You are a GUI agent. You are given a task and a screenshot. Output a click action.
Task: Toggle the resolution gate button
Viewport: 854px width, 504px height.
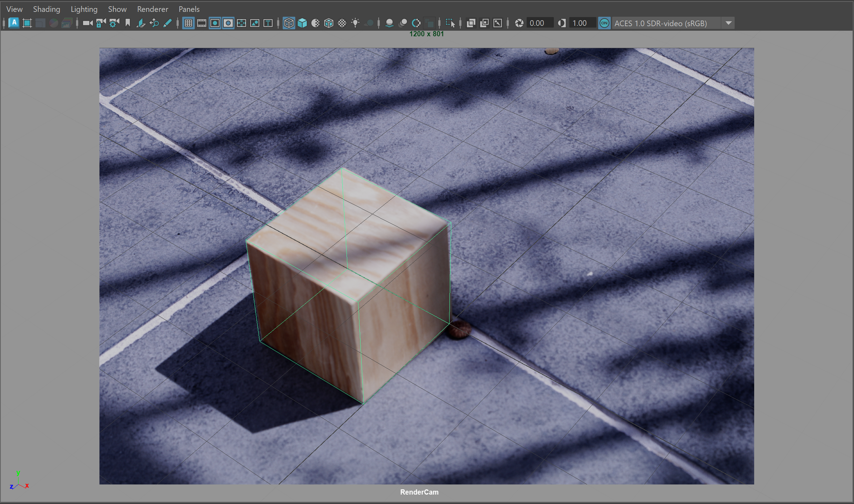click(215, 23)
